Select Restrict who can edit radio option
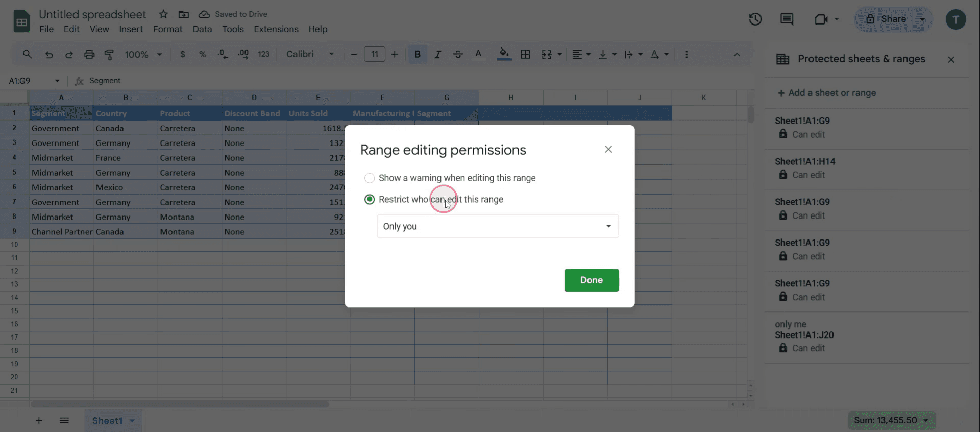The height and width of the screenshot is (432, 980). coord(370,199)
